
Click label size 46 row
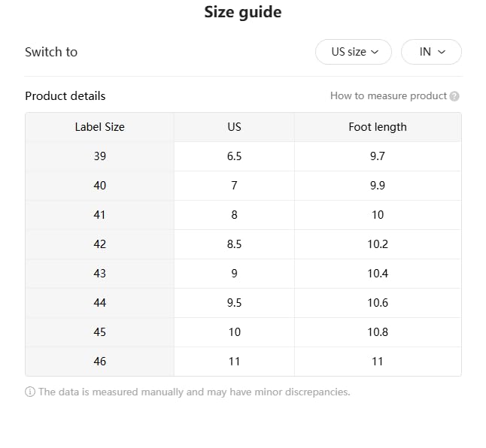99,362
